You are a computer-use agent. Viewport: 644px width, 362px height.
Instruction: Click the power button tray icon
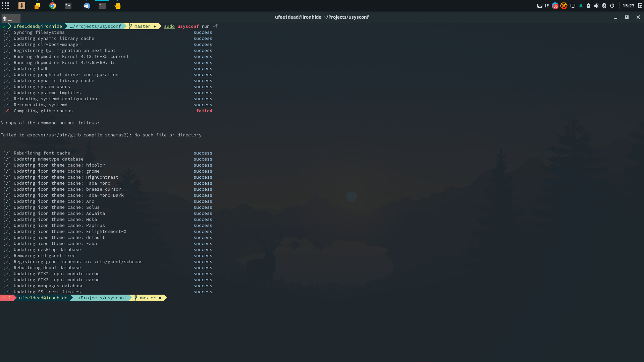[x=612, y=6]
